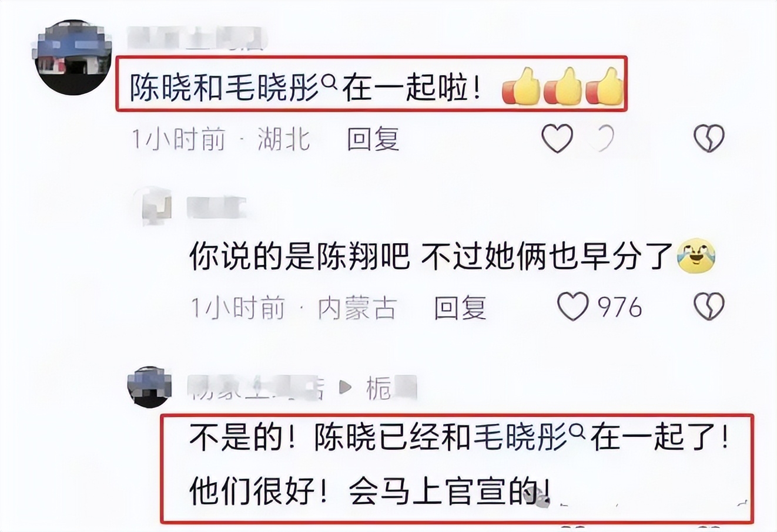The width and height of the screenshot is (777, 532).
Task: Reply to the 内蒙古 comment via 回复
Action: pyautogui.click(x=460, y=308)
